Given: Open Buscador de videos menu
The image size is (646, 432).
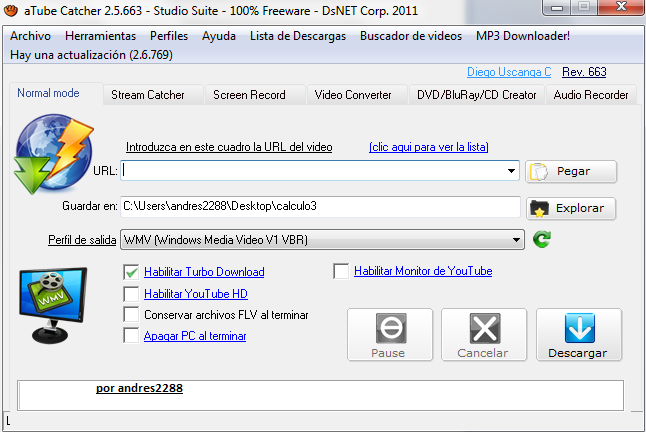Looking at the screenshot, I should (x=411, y=36).
